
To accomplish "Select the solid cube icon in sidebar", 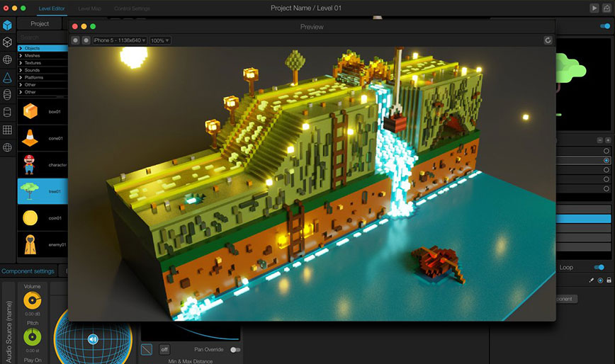I will [7, 25].
